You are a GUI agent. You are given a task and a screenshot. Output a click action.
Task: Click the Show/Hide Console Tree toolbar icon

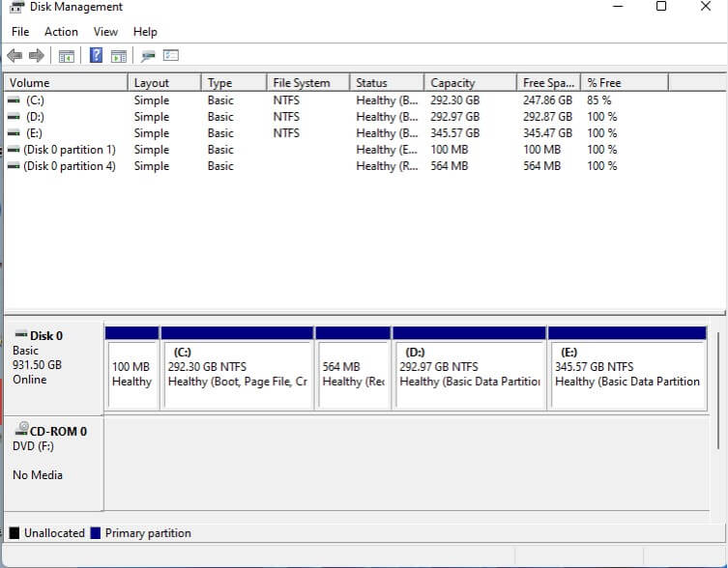[x=67, y=57]
